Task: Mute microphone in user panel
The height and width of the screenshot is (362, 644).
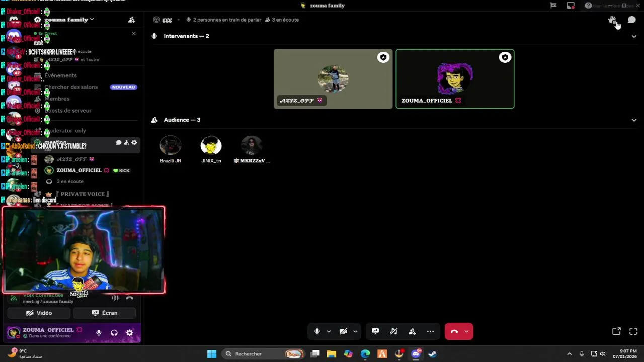Action: click(x=99, y=333)
